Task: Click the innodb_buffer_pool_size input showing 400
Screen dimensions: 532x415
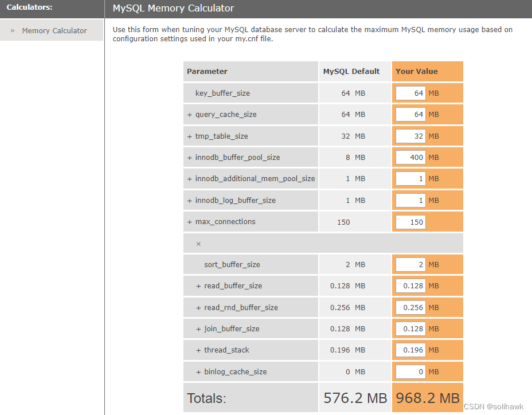Action: [410, 158]
